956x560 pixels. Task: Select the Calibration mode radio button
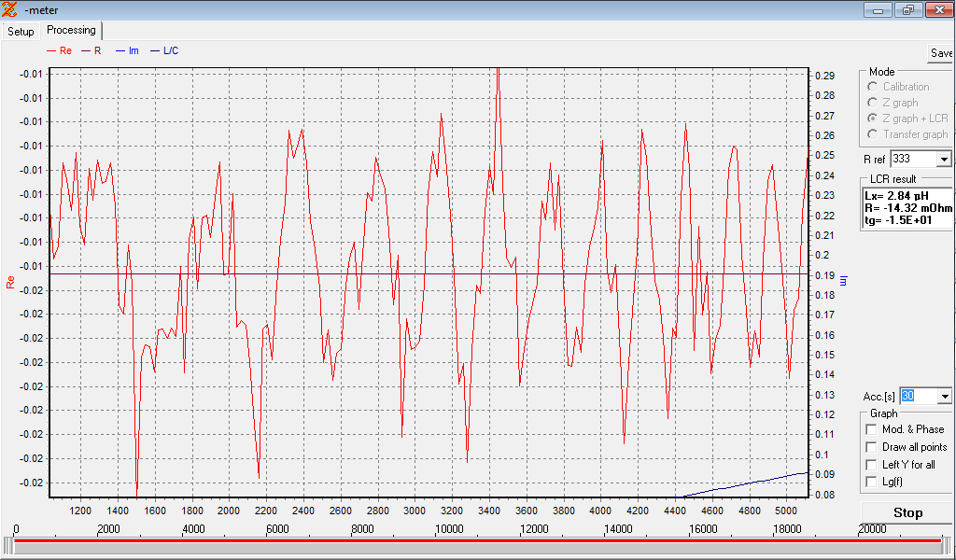pos(873,87)
